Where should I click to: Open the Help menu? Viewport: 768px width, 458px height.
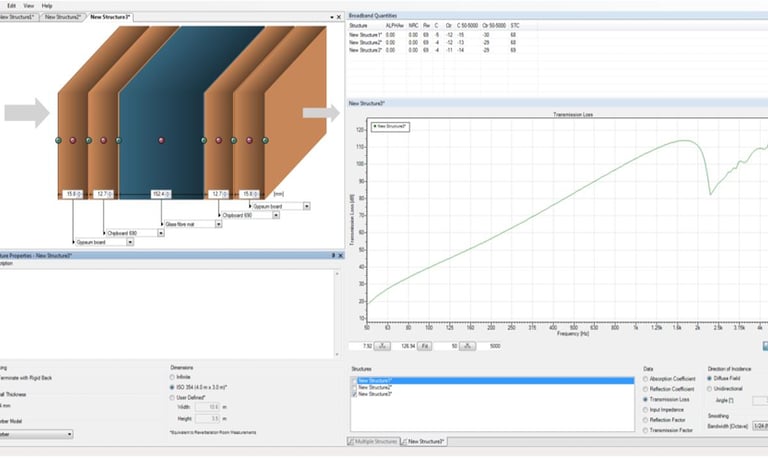(47, 6)
